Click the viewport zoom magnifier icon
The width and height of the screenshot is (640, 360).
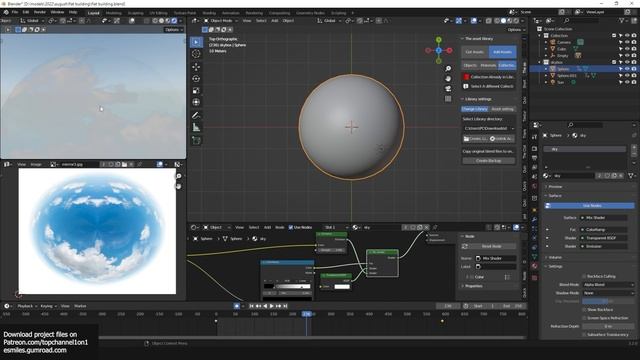click(x=448, y=69)
